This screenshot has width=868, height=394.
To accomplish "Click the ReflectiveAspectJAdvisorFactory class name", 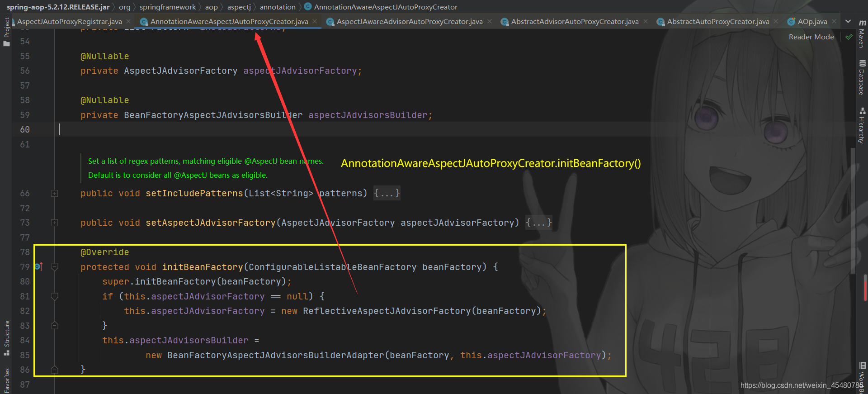I will point(387,311).
